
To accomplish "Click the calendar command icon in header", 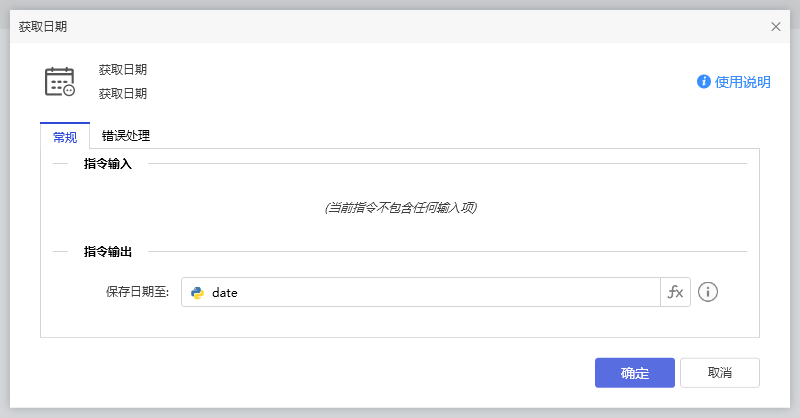I will (60, 82).
